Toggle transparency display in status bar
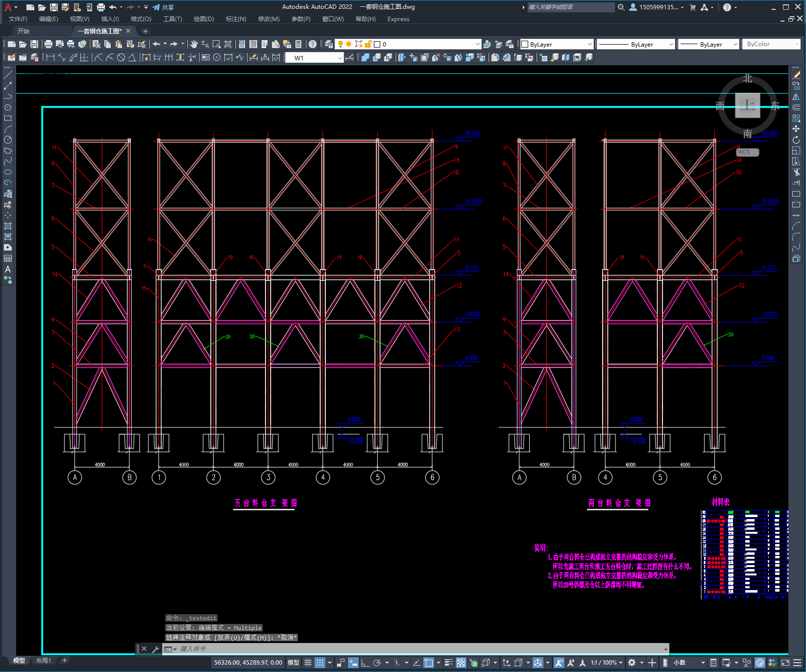 click(x=461, y=663)
